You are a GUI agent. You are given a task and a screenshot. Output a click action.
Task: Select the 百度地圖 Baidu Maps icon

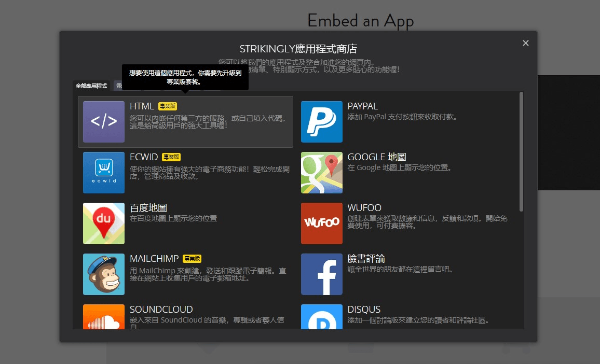point(103,223)
